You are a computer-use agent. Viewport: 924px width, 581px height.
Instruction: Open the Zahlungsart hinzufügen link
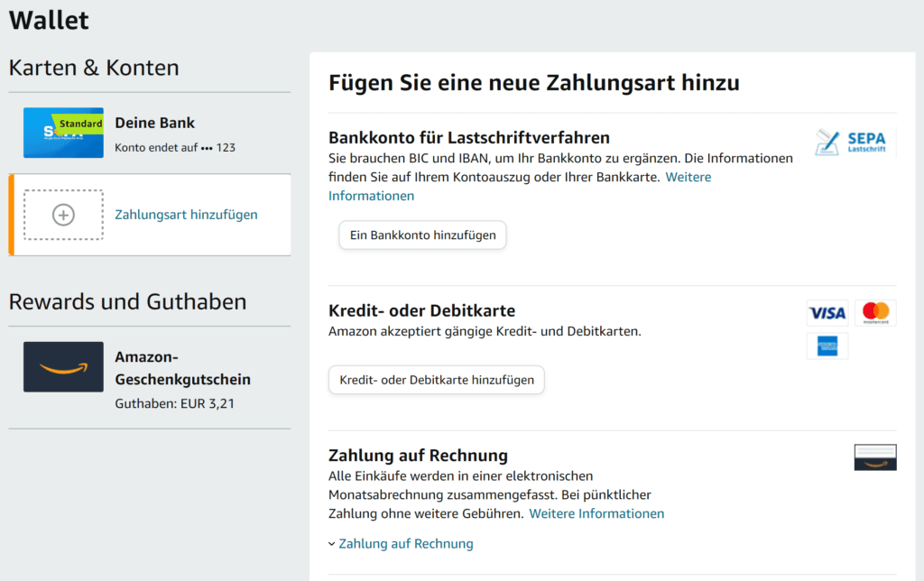tap(186, 215)
